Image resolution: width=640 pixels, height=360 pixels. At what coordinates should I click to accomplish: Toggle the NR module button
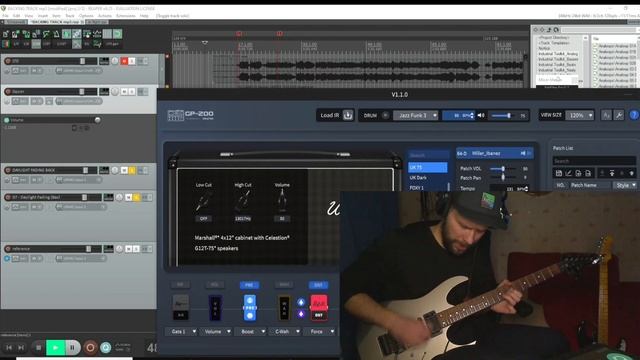click(x=180, y=284)
